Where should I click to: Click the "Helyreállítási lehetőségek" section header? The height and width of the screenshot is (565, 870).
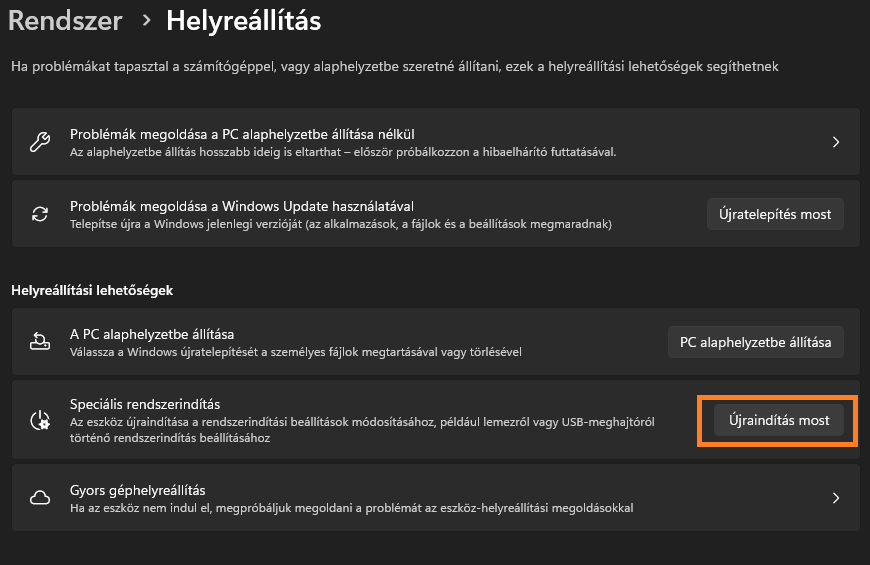click(92, 290)
